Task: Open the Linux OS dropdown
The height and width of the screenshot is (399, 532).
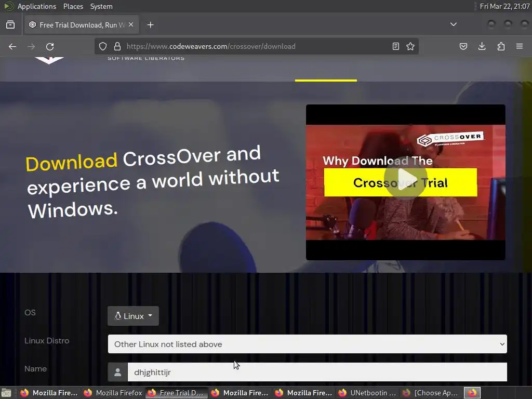Action: click(133, 316)
